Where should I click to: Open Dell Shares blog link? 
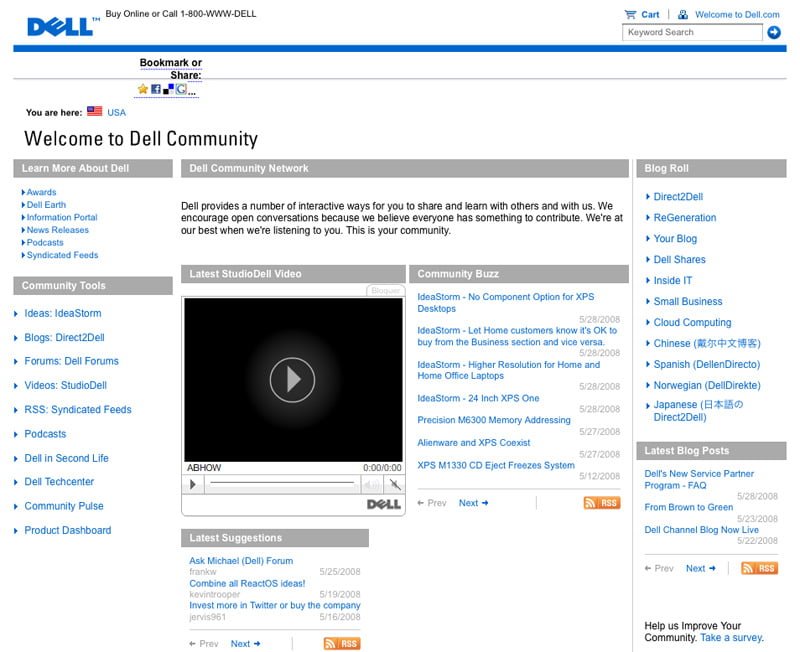(680, 260)
